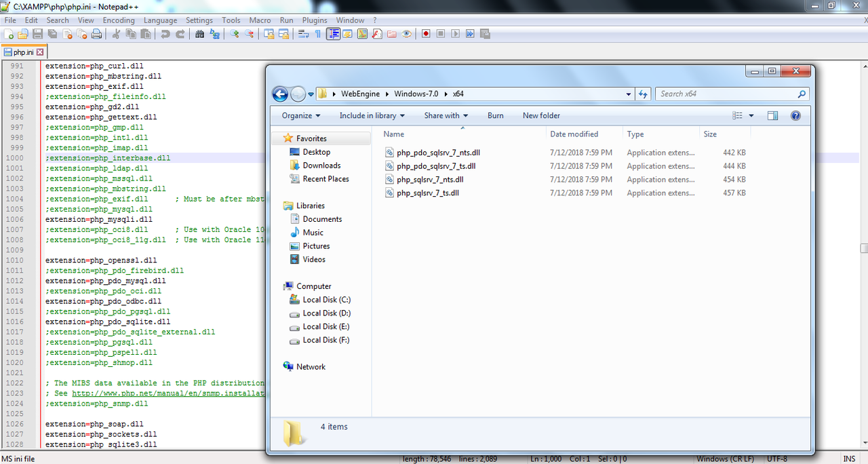Open Find with the binoculars icon
The width and height of the screenshot is (868, 464).
199,34
